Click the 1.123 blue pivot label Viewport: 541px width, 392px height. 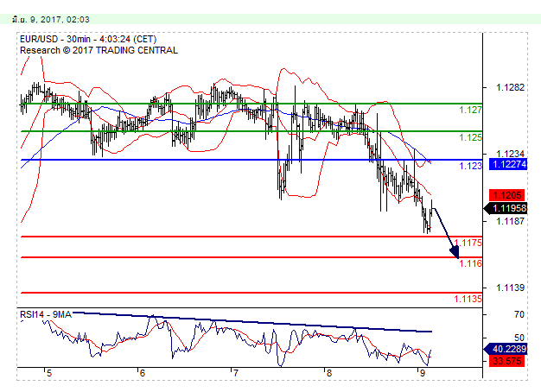pyautogui.click(x=470, y=166)
